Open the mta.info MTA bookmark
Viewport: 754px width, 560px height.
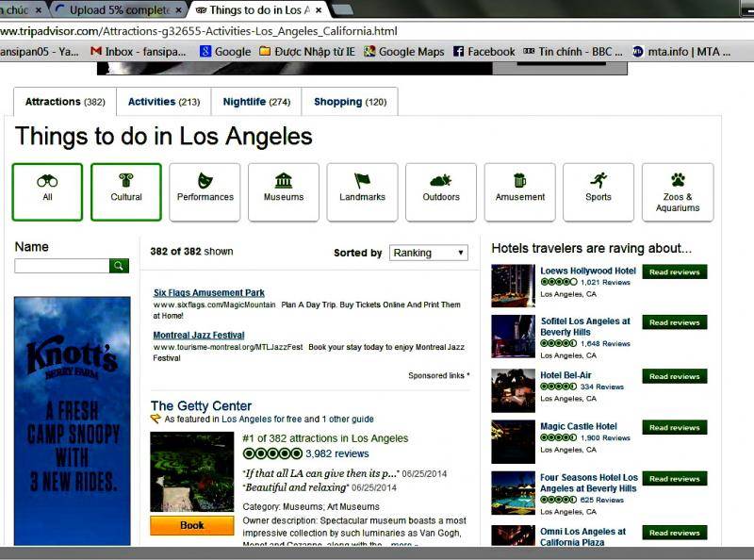pos(681,52)
